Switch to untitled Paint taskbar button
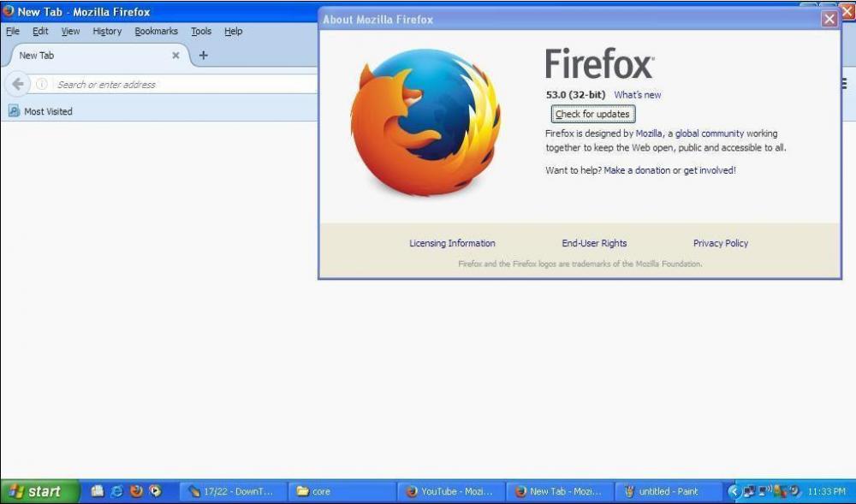Image resolution: width=856 pixels, height=504 pixels. pos(669,491)
